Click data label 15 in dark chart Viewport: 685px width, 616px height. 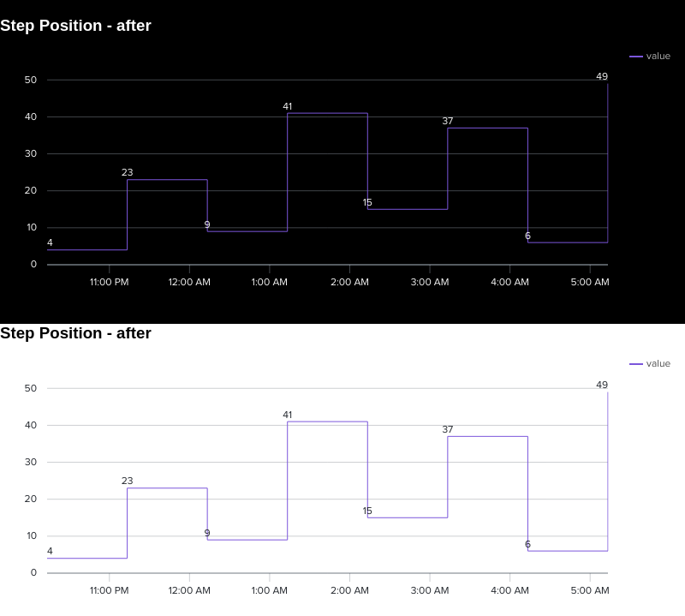tap(367, 202)
